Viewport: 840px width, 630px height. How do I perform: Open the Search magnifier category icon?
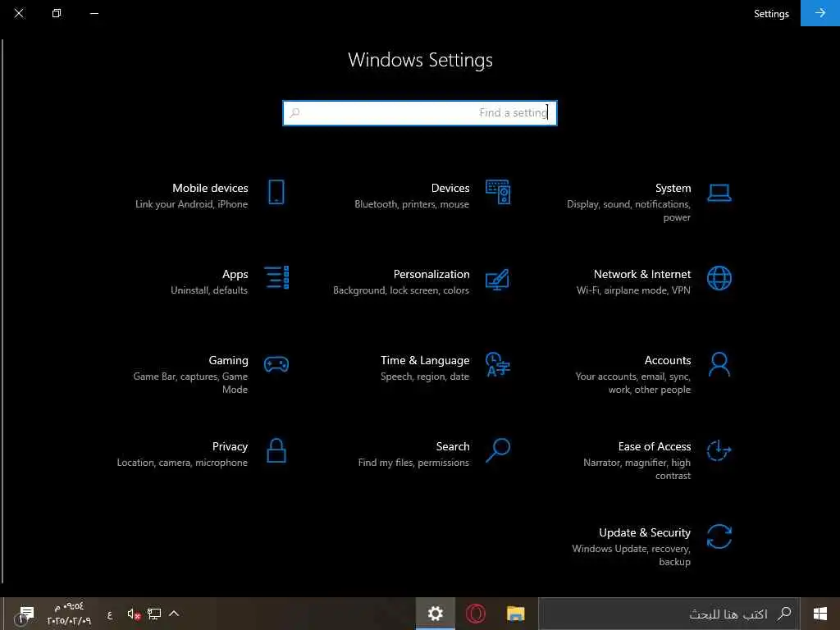[x=498, y=450]
